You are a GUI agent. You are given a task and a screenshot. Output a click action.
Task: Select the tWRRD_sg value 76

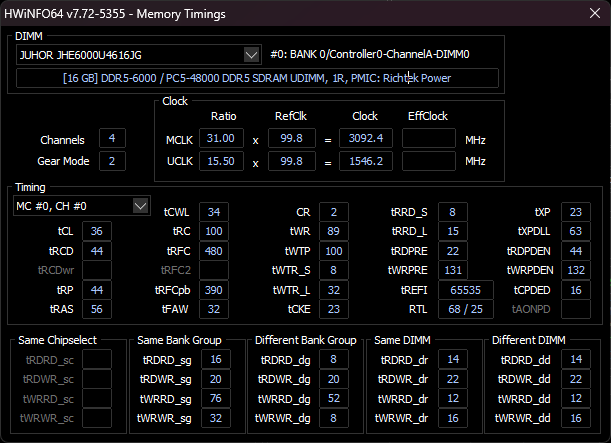tap(212, 397)
